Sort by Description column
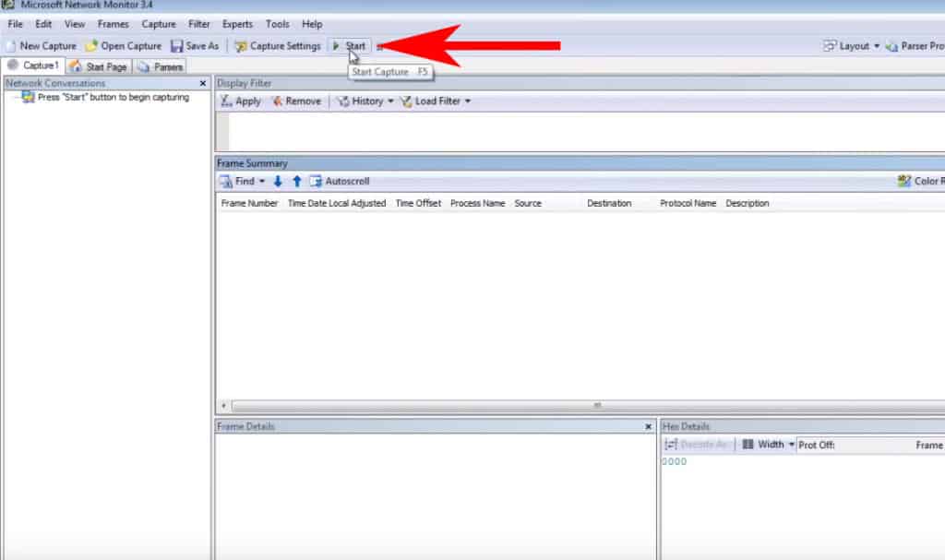945x560 pixels. (x=748, y=203)
